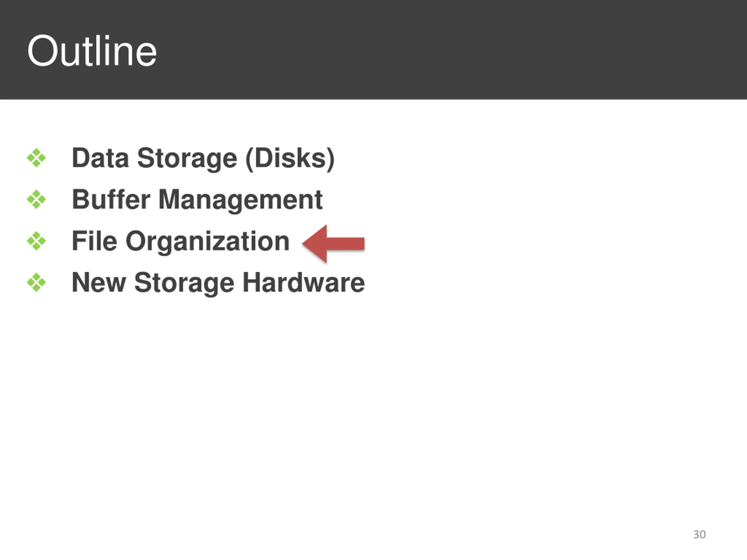This screenshot has width=747, height=560.
Task: Click the word Hardware
Action: point(303,282)
